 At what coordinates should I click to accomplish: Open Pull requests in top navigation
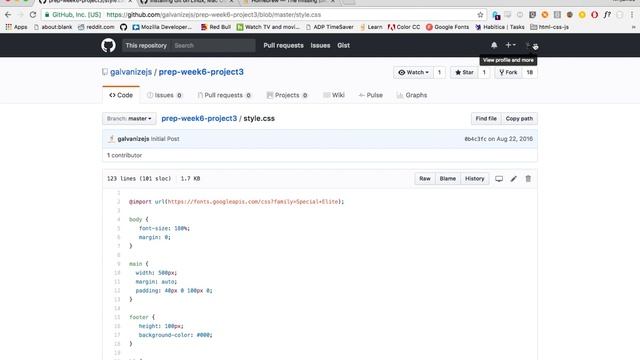tap(283, 45)
